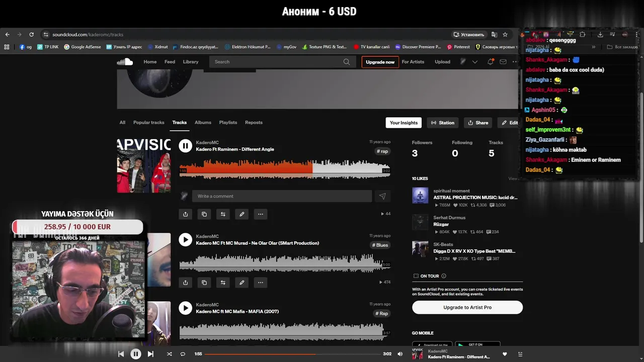Click the search magnifier icon

[x=347, y=62]
